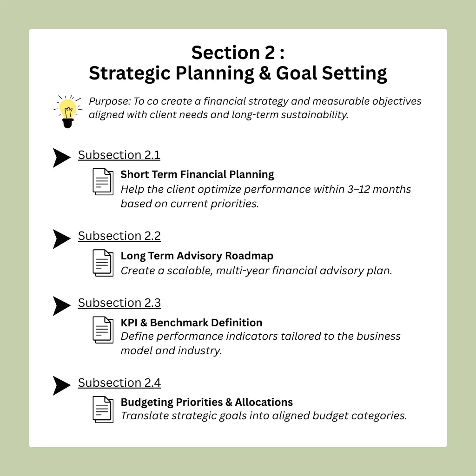The image size is (476, 476).
Task: Open the Subsection 2.1 link
Action: point(119,155)
